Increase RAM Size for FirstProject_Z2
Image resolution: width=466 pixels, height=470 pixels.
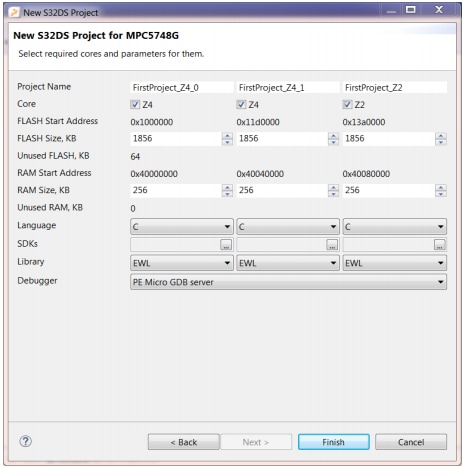441,188
